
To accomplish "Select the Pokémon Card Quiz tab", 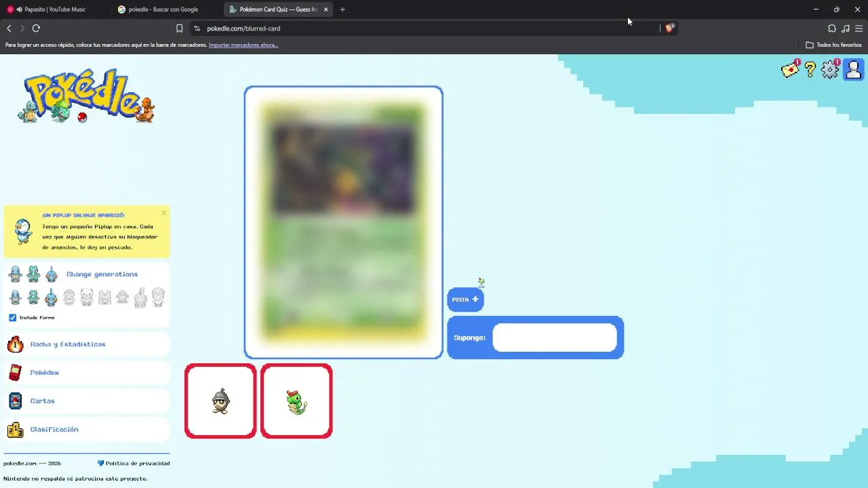I will [278, 9].
